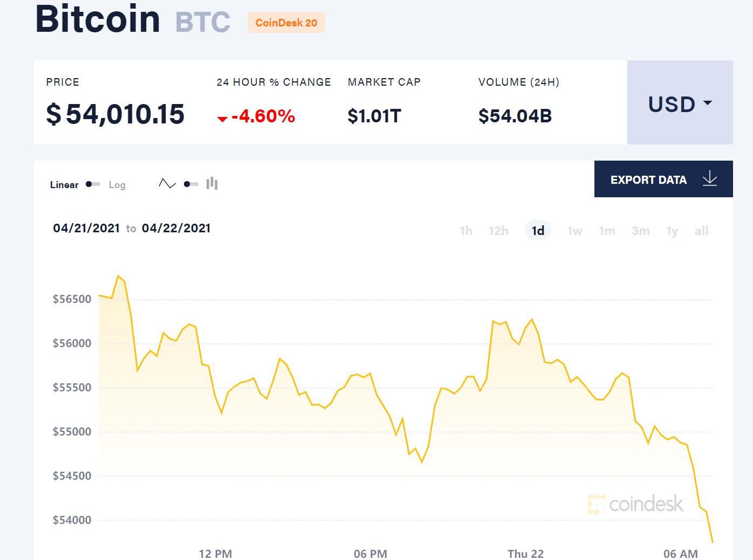753x560 pixels.
Task: Click the coindesk watermark logo
Action: click(635, 504)
